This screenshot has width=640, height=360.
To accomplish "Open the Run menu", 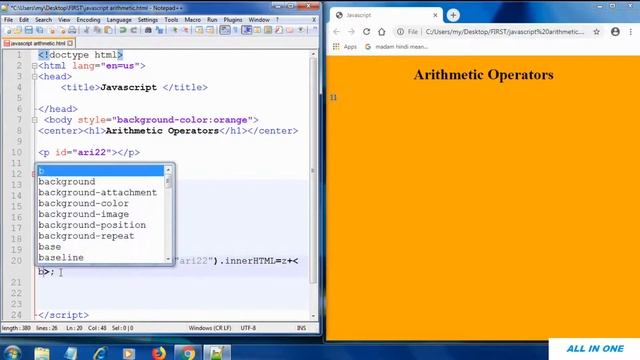I will pyautogui.click(x=212, y=20).
